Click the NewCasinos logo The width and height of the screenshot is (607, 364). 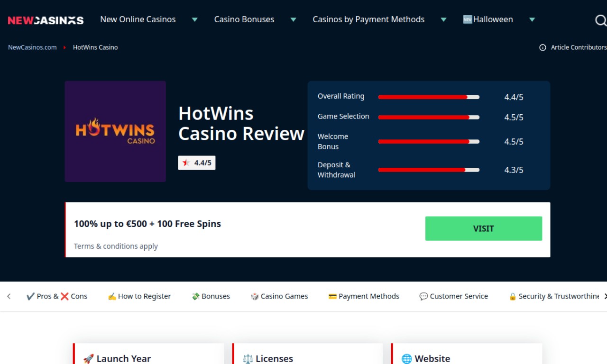tap(46, 20)
